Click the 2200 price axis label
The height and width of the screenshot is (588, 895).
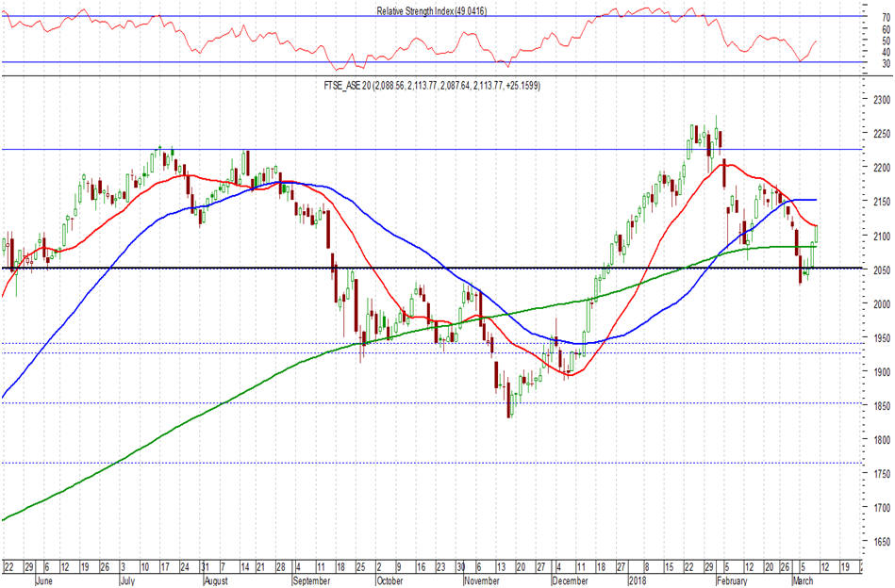(x=882, y=169)
